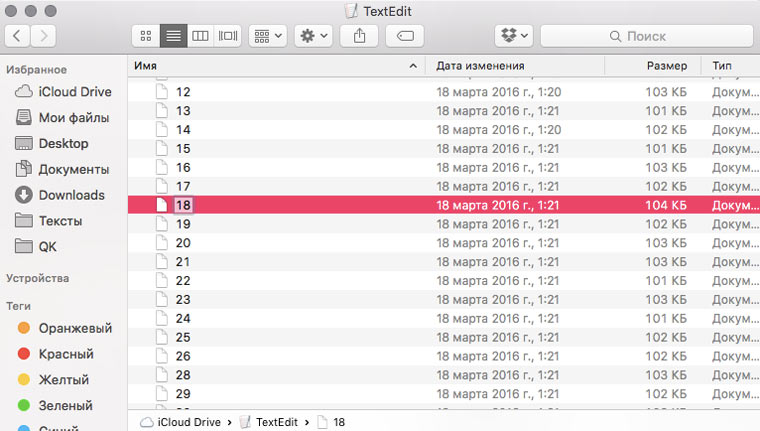Open the QK folder in sidebar
The height and width of the screenshot is (431, 760).
click(x=36, y=247)
